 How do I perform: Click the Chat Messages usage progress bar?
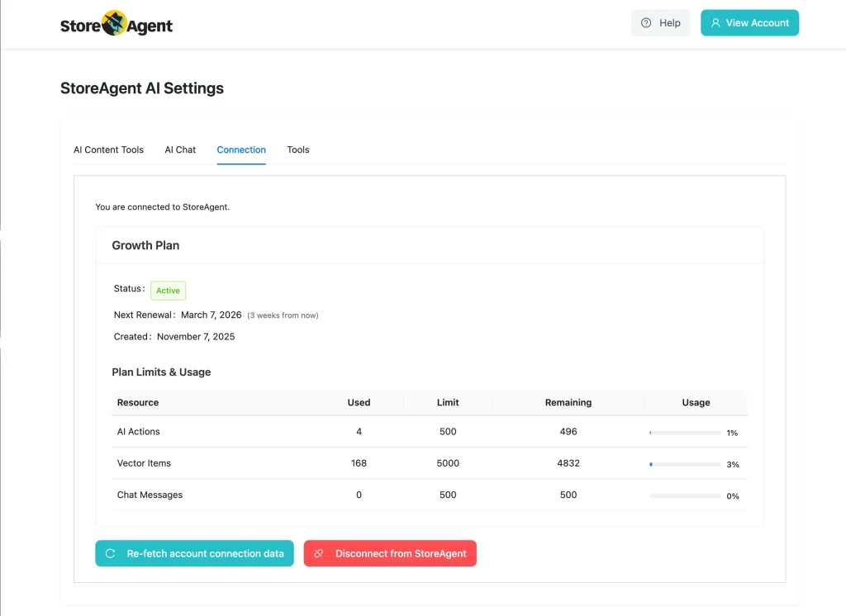point(686,495)
